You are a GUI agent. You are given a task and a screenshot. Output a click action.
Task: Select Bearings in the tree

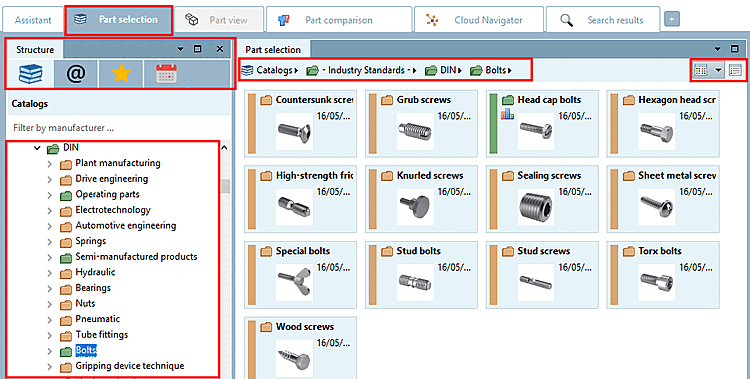pos(93,288)
